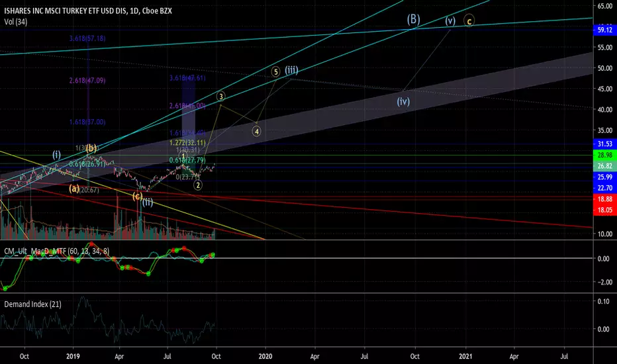Screen dimensions: 617x364
Task: Click the 3.618(57.18) Fibonacci level label
Action: point(87,38)
